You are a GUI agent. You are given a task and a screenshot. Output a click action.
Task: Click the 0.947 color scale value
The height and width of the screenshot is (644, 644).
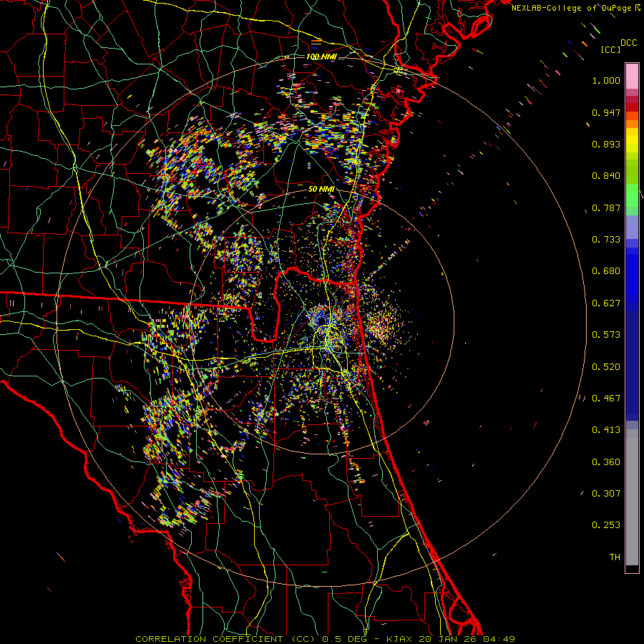[x=606, y=112]
